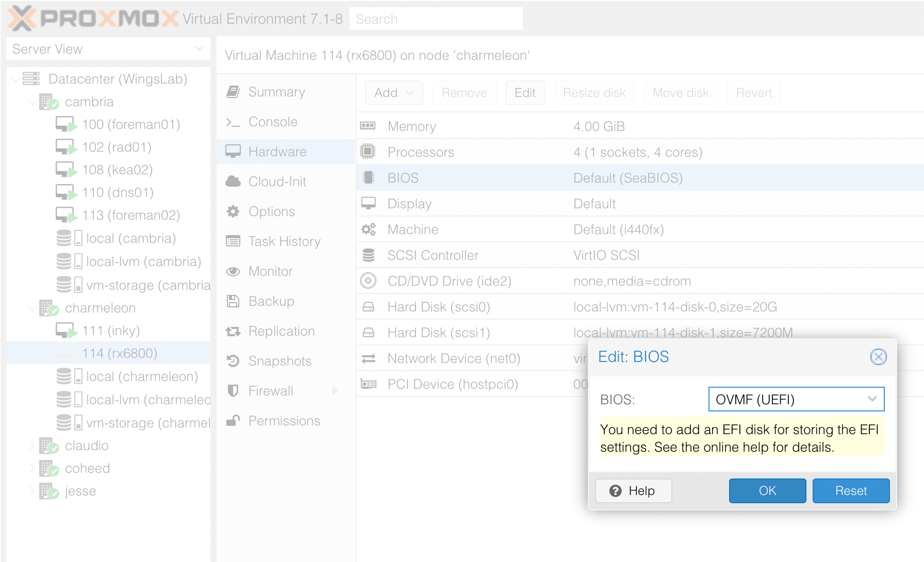Click the Resize disk button
This screenshot has height=562, width=924.
tap(594, 93)
